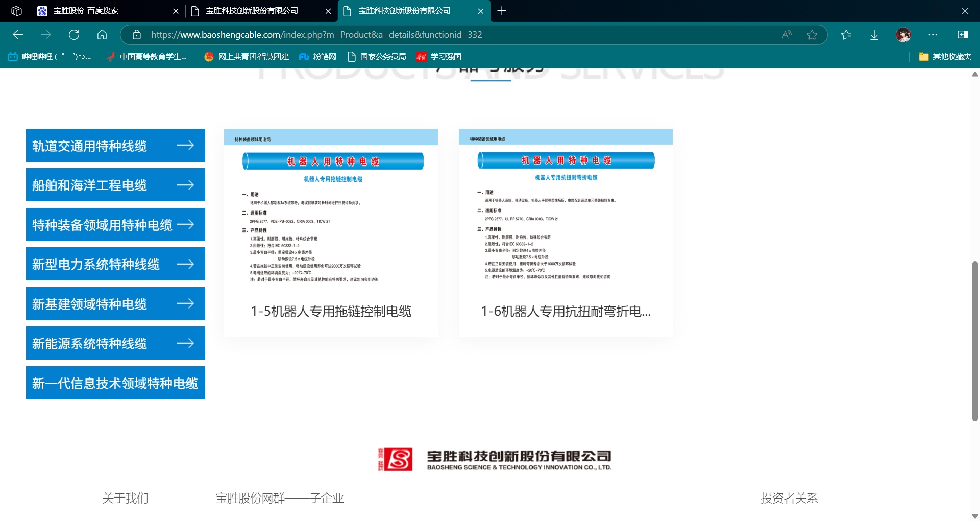Open the 国家公务员局 bookmark
The image size is (980, 521).
point(377,57)
